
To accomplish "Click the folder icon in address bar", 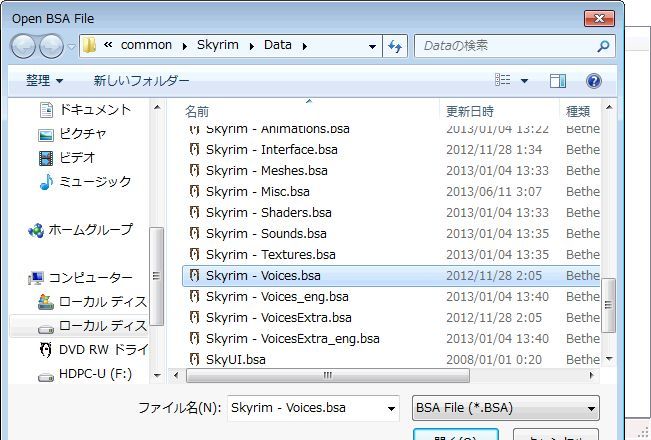I will [x=89, y=45].
